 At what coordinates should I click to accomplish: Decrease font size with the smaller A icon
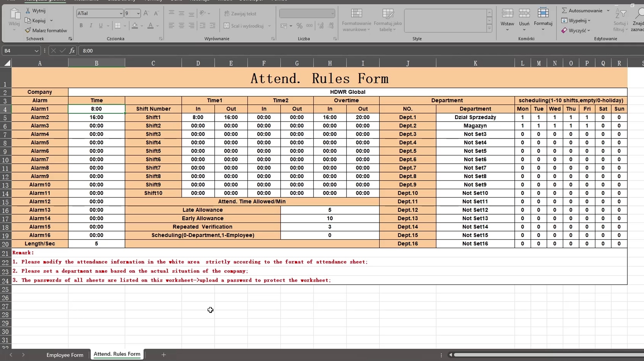[x=156, y=13]
